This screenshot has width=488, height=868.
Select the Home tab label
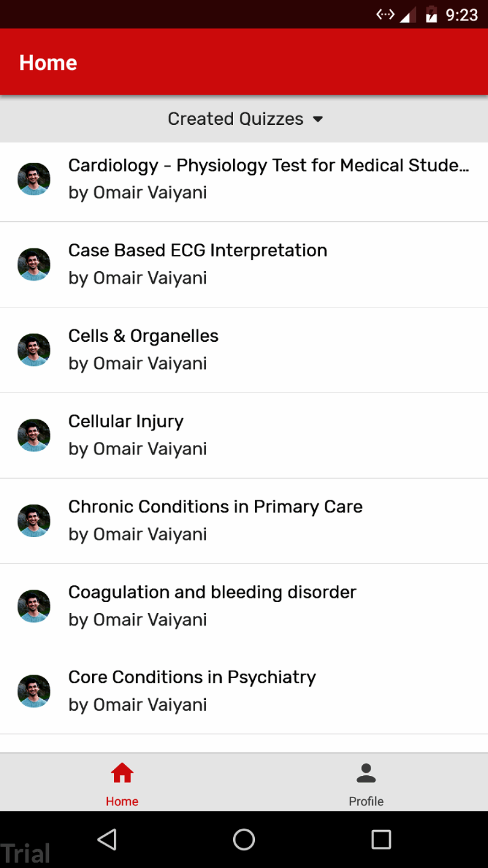click(x=122, y=801)
